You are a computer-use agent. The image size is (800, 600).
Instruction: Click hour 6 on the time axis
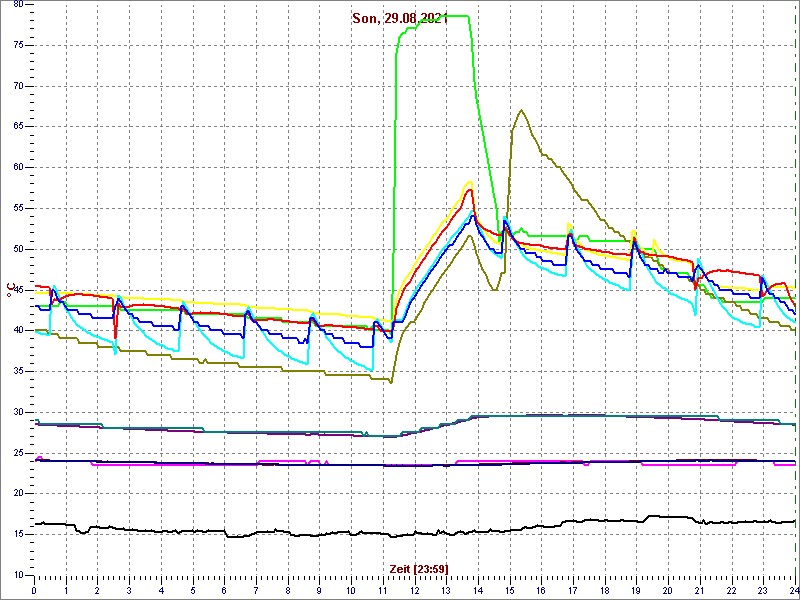(224, 591)
